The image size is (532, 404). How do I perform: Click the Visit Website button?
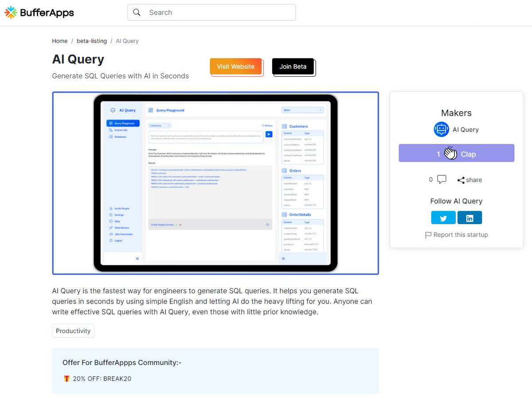[x=236, y=66]
